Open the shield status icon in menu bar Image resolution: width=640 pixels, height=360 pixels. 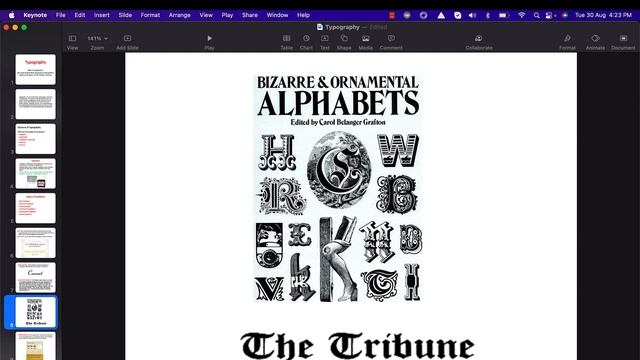[458, 15]
